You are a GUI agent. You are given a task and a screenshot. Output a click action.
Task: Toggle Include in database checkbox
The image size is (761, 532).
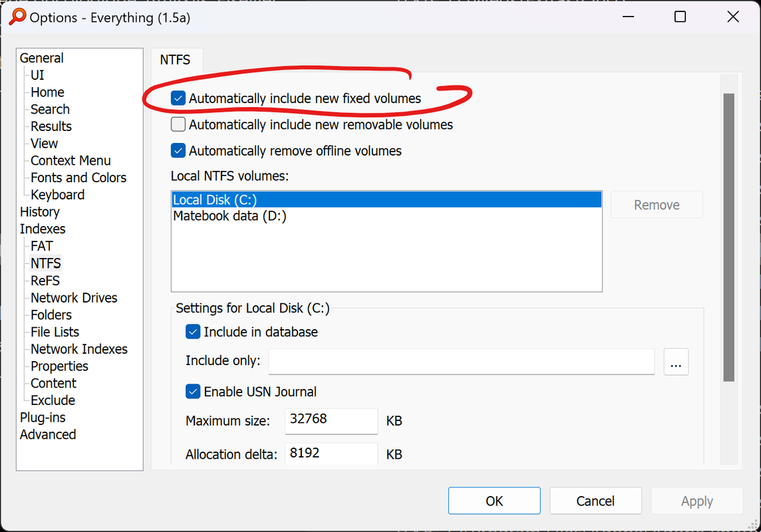click(x=193, y=332)
